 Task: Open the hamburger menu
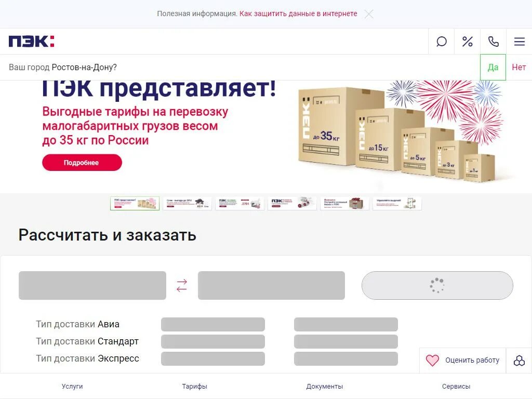pyautogui.click(x=519, y=42)
